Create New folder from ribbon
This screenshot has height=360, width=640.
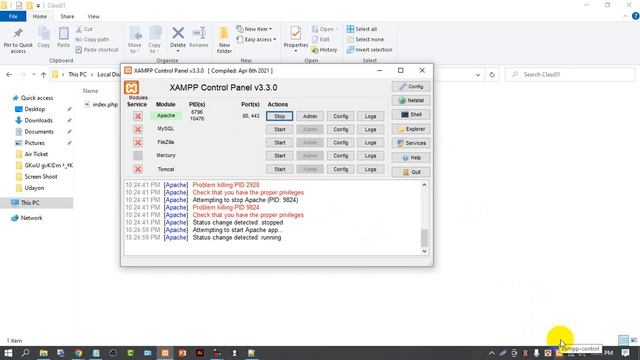point(224,40)
